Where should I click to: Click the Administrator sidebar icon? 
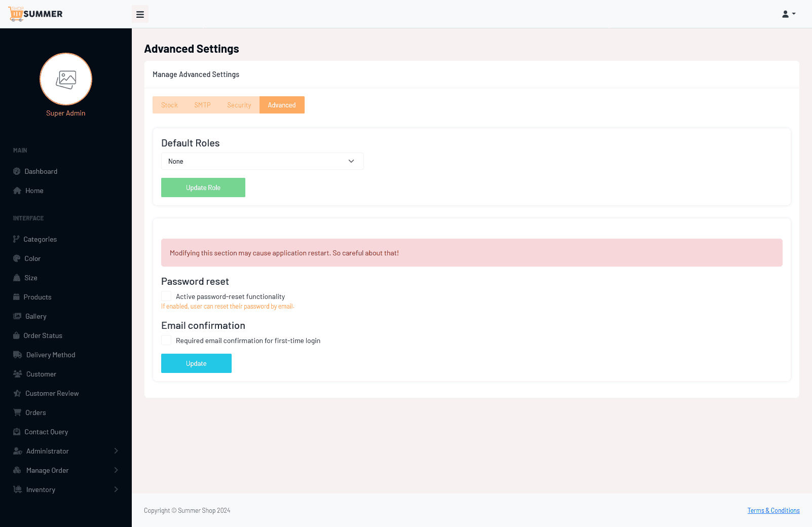[18, 451]
